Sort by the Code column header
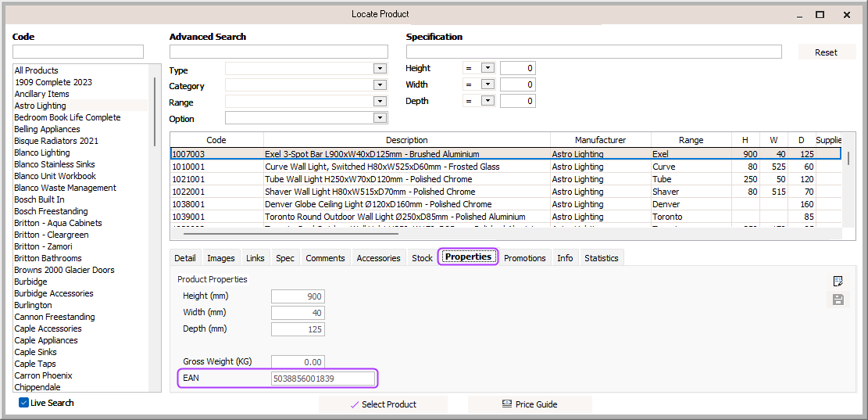This screenshot has height=420, width=868. [x=216, y=140]
